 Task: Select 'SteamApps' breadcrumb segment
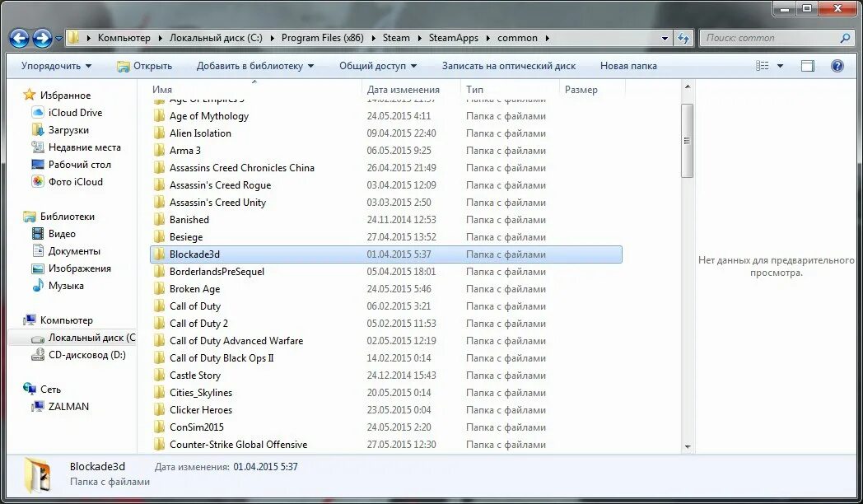[454, 38]
